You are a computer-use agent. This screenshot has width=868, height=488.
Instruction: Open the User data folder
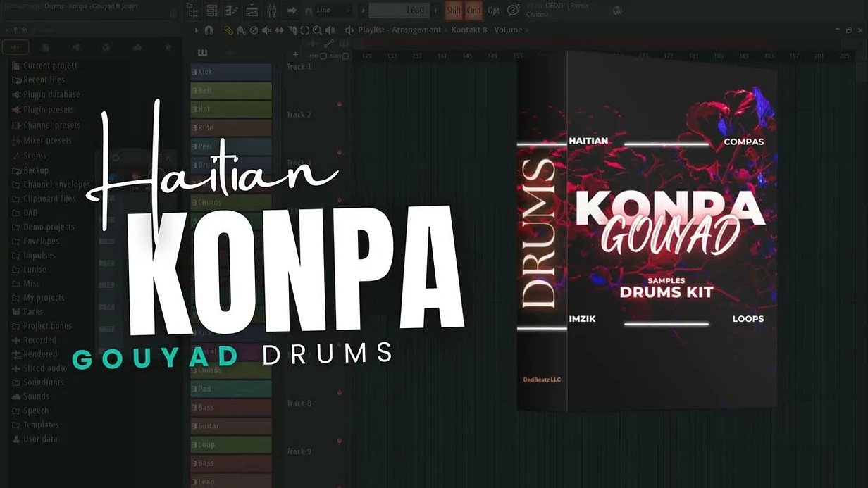35,439
